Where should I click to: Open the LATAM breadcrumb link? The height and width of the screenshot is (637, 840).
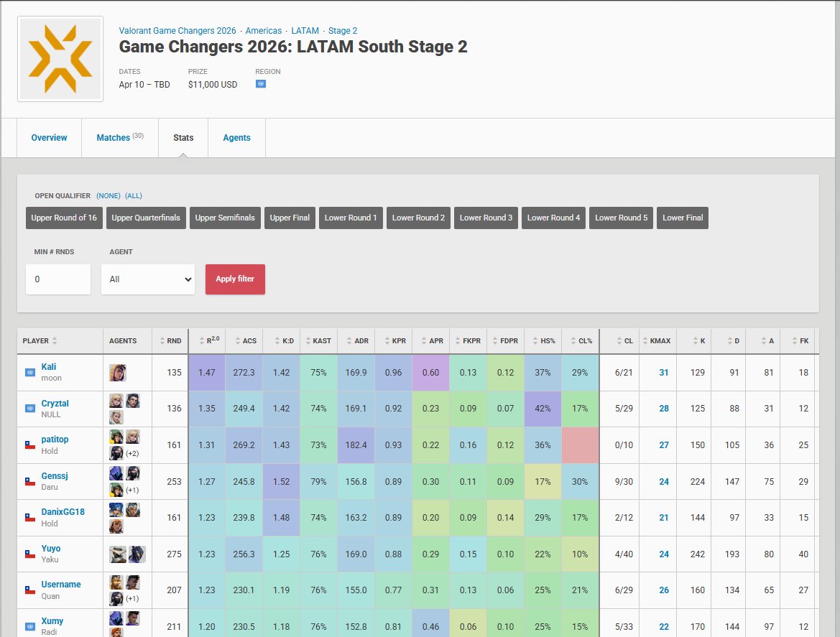[305, 31]
